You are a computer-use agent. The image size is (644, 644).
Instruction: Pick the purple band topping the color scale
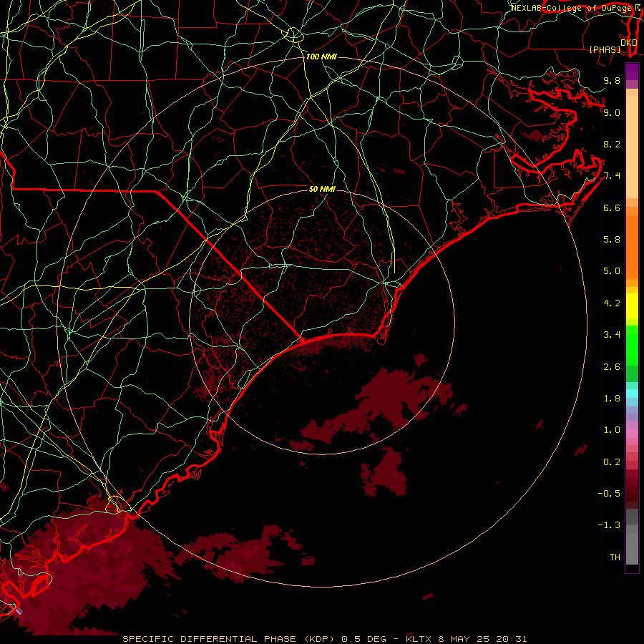coord(632,72)
